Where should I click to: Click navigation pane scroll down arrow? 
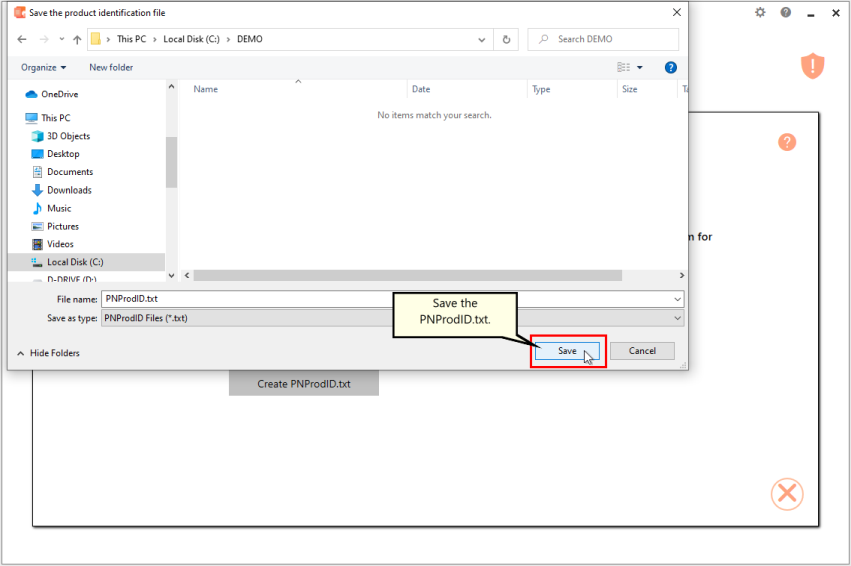(172, 276)
